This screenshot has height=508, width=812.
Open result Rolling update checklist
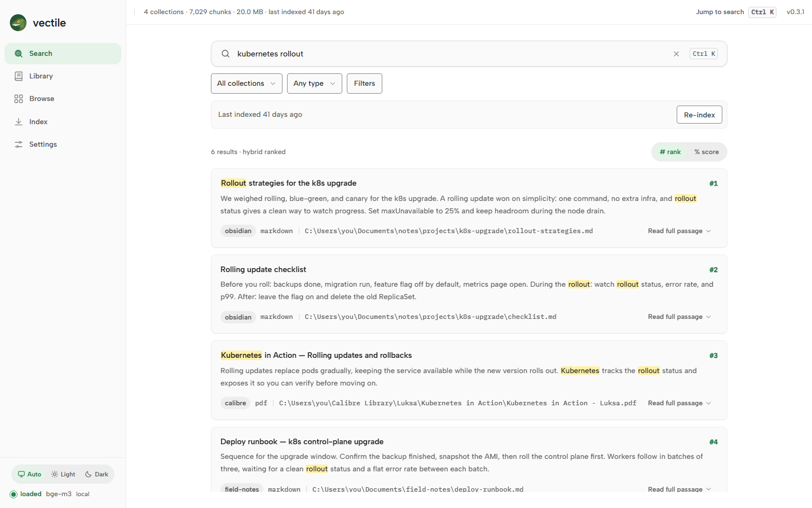(x=263, y=269)
